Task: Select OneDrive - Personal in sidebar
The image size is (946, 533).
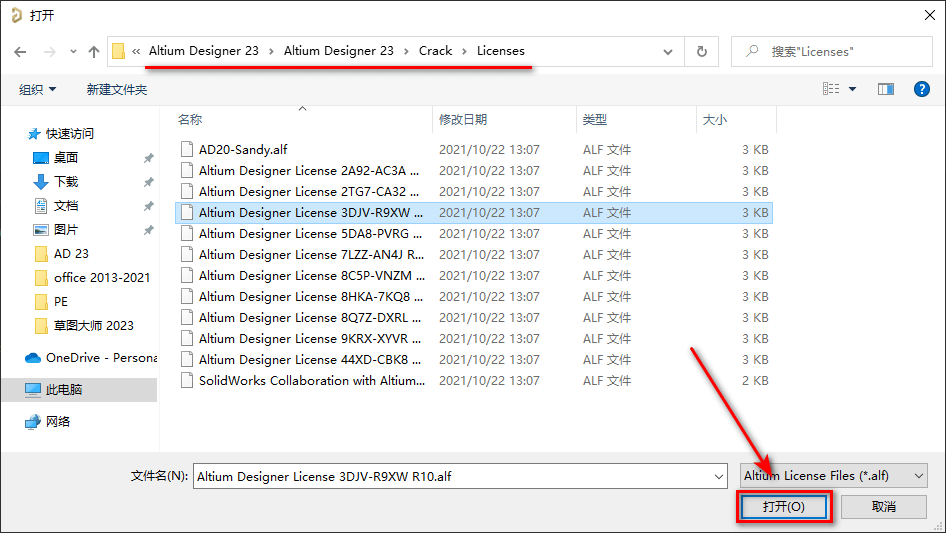Action: (90, 358)
